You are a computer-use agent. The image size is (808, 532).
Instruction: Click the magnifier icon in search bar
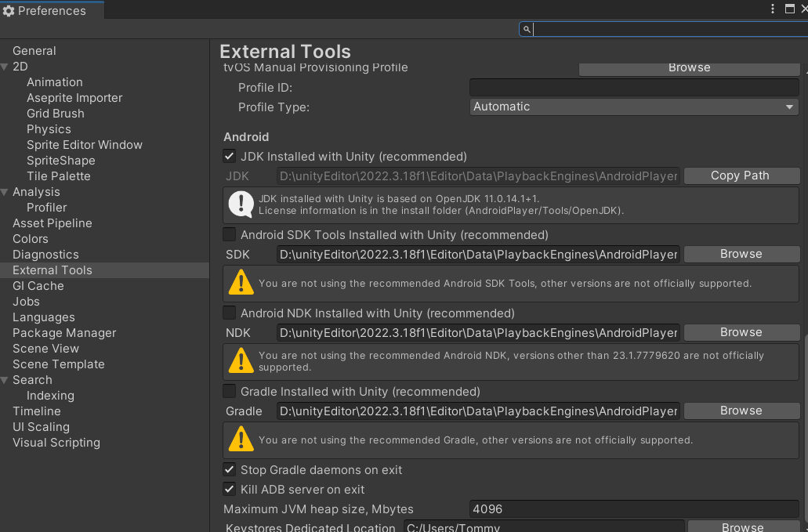click(527, 29)
